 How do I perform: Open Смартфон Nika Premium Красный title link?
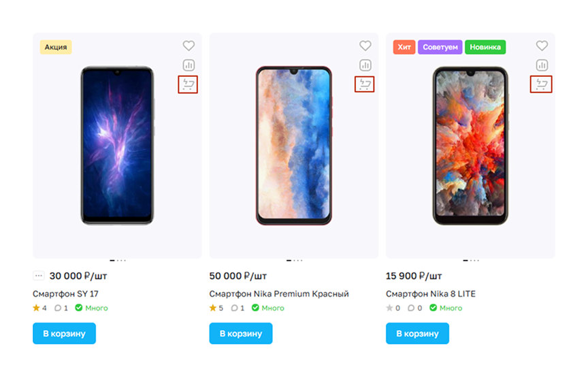(x=279, y=294)
